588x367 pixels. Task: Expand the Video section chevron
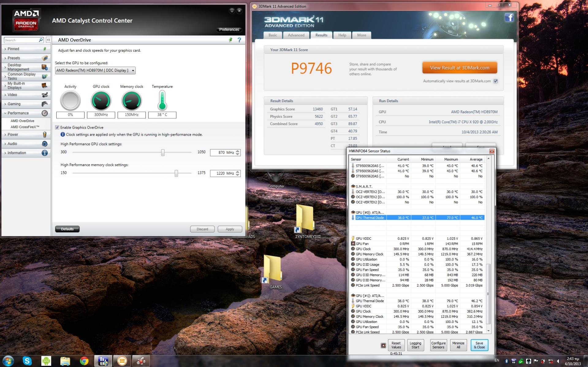[x=5, y=95]
